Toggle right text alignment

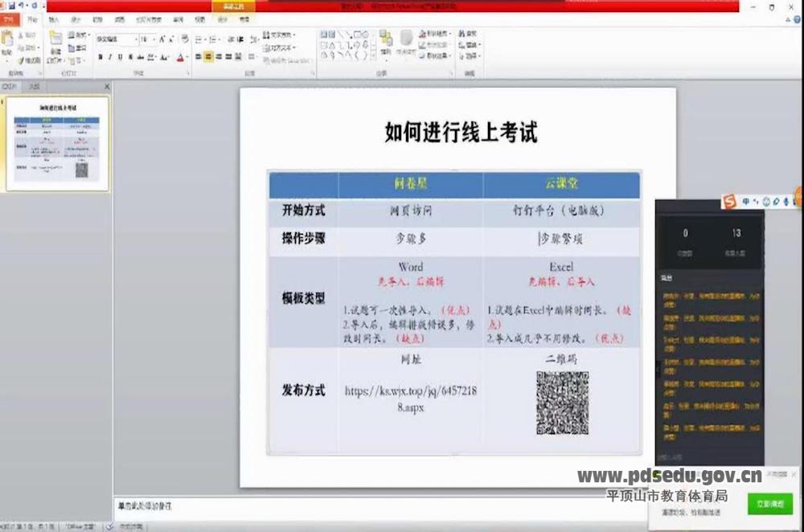click(x=218, y=57)
